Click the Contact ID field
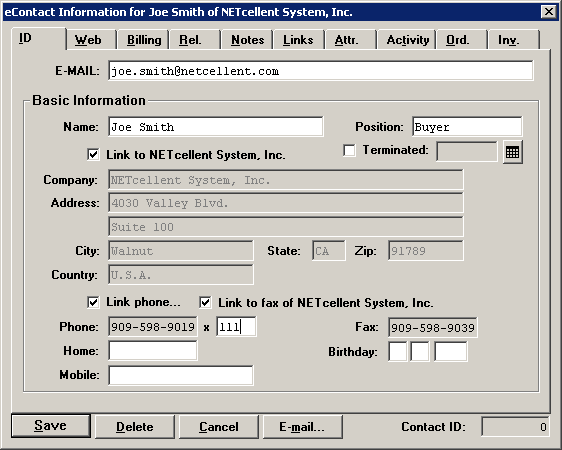This screenshot has height=450, width=562. point(515,427)
